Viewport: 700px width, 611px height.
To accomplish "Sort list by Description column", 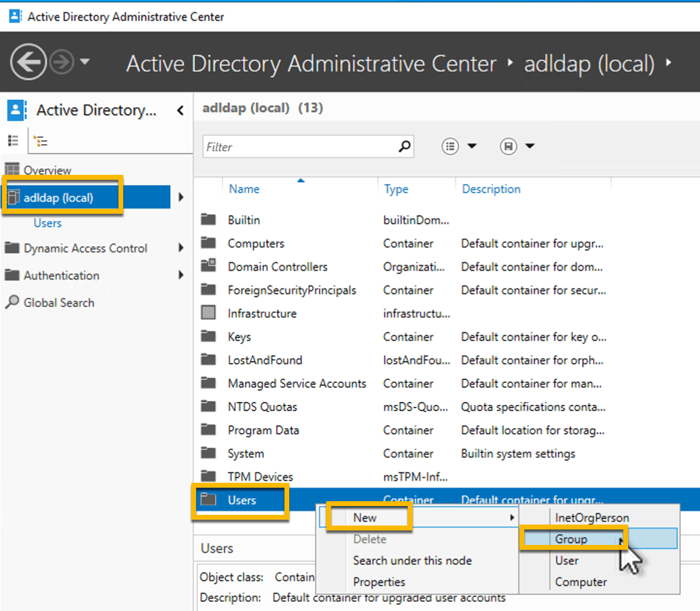I will tap(491, 189).
